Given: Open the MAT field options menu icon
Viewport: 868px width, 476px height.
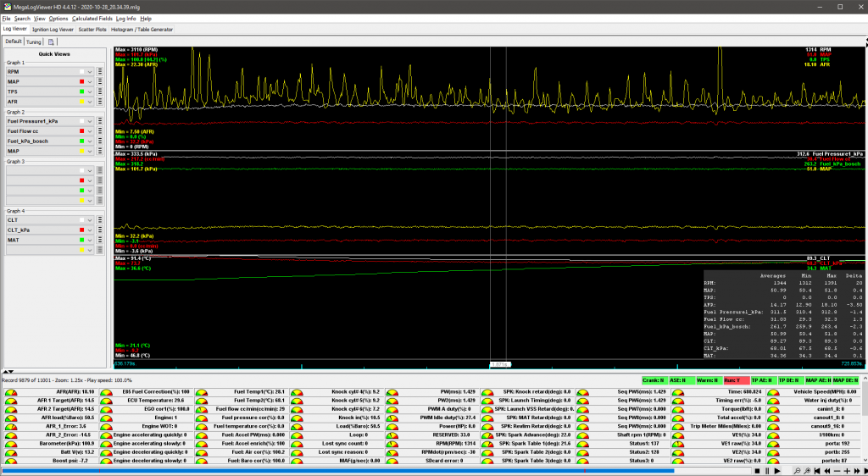Looking at the screenshot, I should click(x=100, y=240).
